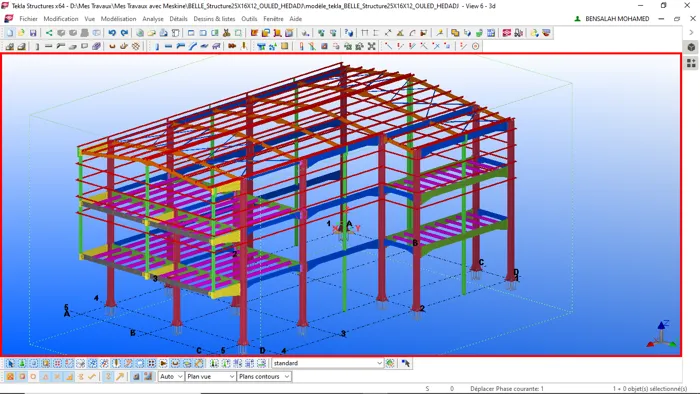Open the Plan vue dropdown
Screen dimensions: 700x394
click(x=210, y=377)
